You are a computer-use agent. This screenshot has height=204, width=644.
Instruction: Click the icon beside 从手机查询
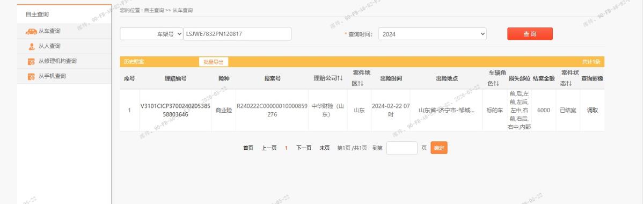tap(31, 76)
